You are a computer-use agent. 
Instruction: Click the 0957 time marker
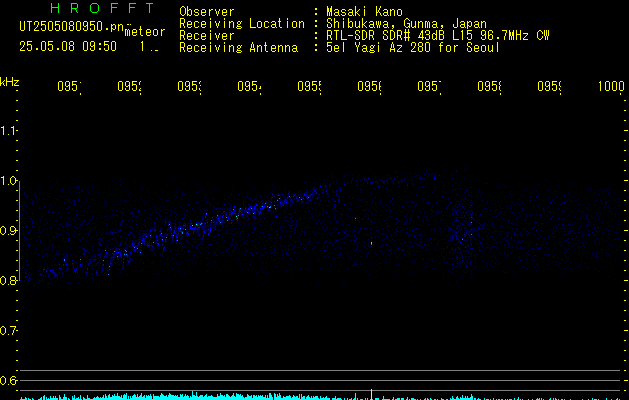tap(430, 86)
